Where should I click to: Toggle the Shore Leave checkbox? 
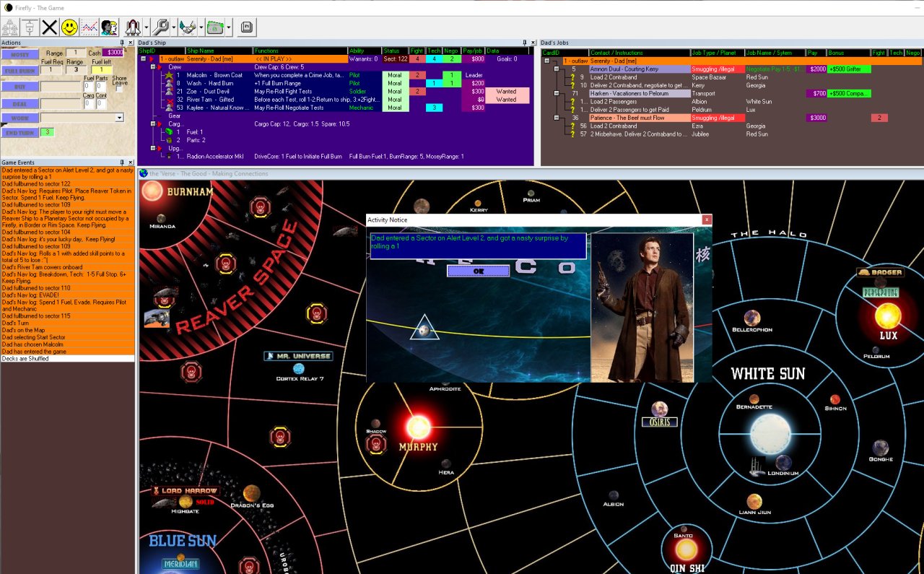tap(119, 90)
